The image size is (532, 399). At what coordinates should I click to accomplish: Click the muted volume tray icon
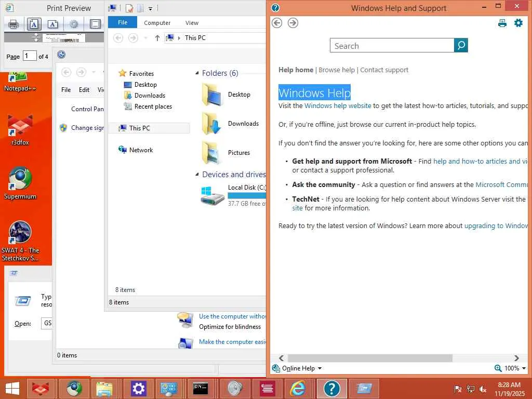[x=483, y=389]
